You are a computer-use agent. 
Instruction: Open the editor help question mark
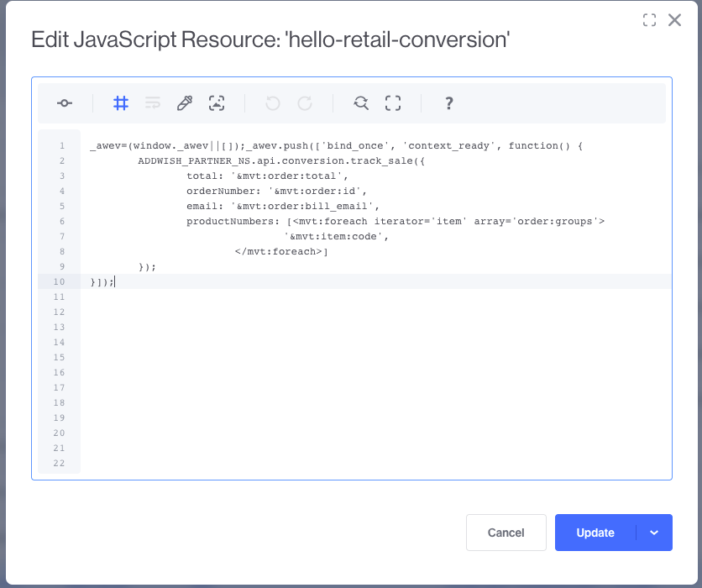(x=449, y=103)
